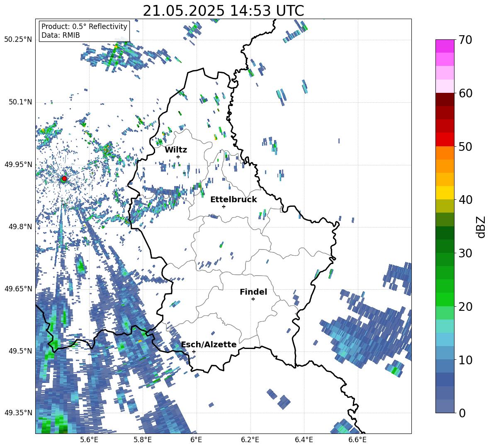Click the 50.25°N latitude label
The image size is (491, 448).
coord(18,39)
